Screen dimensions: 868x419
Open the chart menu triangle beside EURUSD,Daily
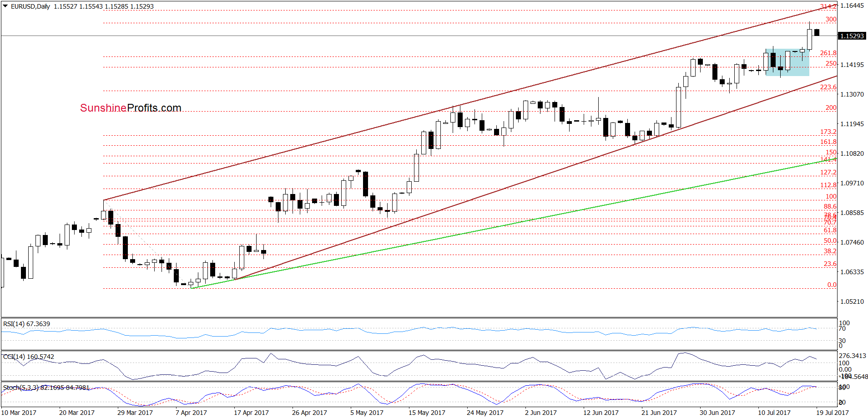tap(5, 6)
